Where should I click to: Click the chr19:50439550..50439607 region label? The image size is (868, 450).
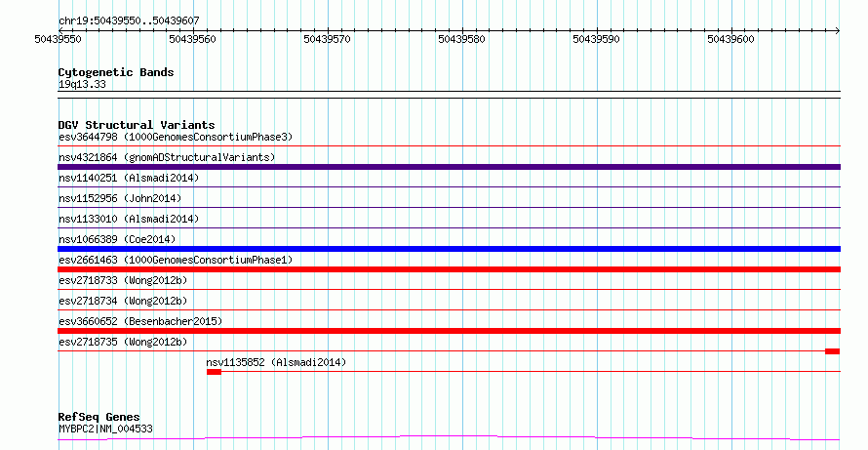pyautogui.click(x=129, y=21)
